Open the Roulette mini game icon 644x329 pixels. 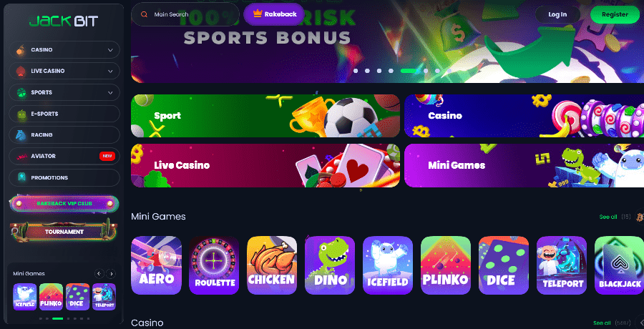(x=214, y=265)
